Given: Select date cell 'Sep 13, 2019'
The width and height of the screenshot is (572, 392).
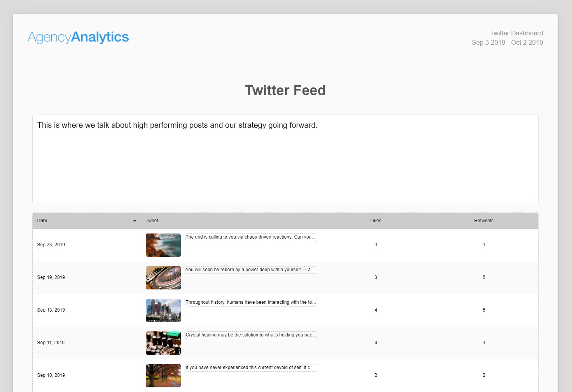Looking at the screenshot, I should coord(51,310).
